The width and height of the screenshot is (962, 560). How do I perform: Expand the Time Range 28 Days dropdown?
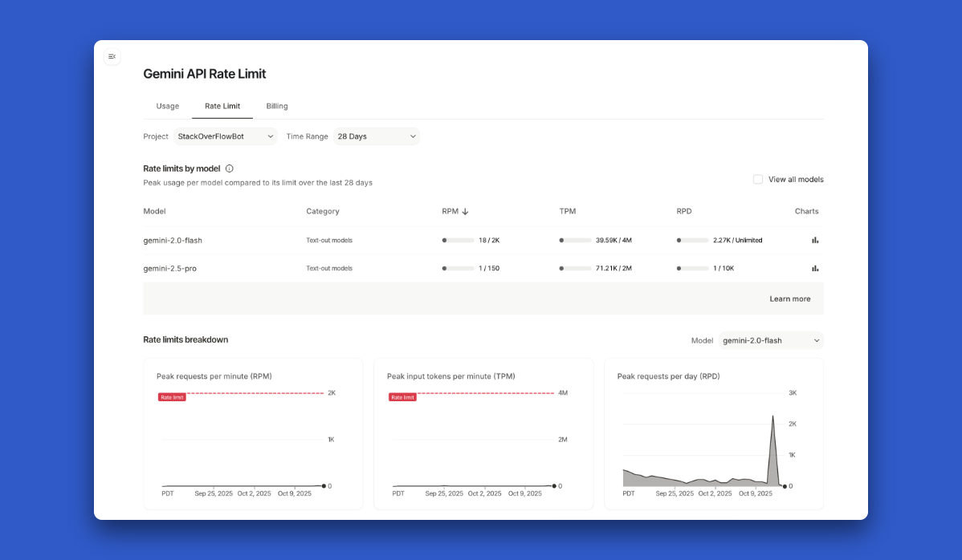[x=377, y=136]
